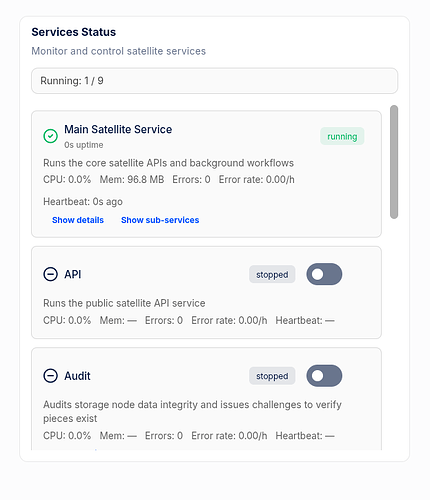Click the Running: 1 / 9 summary box

click(215, 81)
